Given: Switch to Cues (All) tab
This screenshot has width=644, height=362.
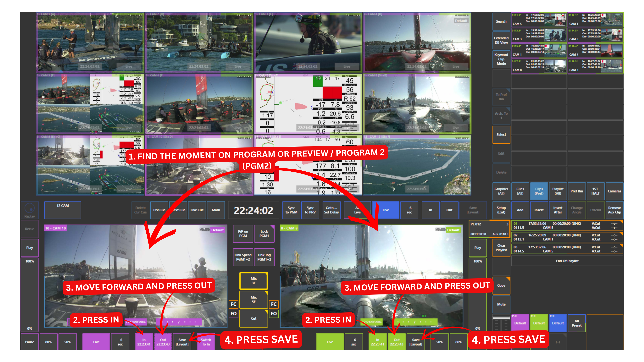Looking at the screenshot, I should (x=520, y=191).
